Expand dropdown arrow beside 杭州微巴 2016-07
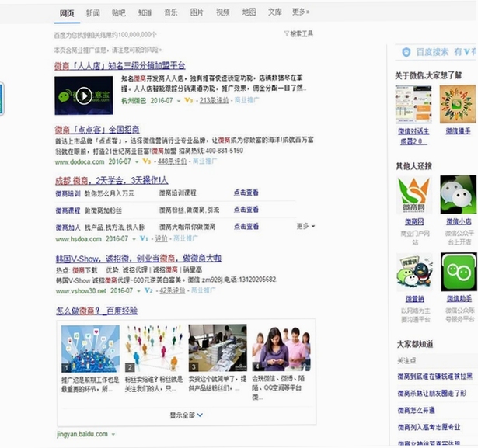 [179, 101]
